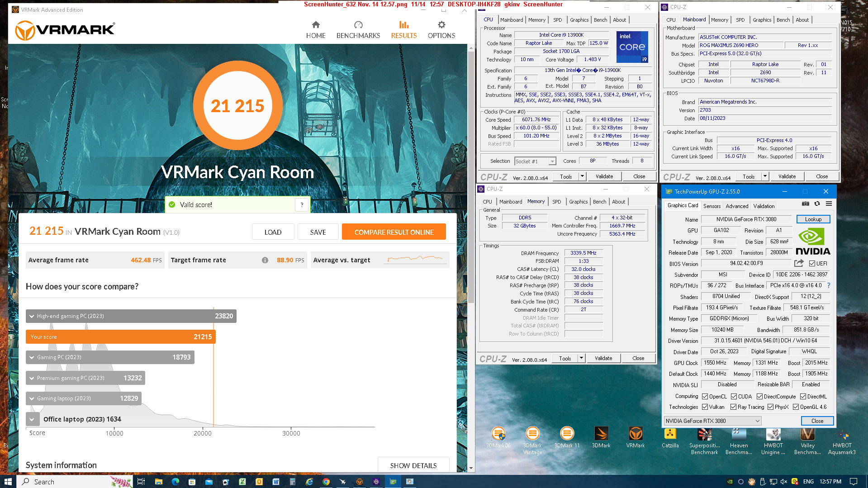
Task: Click the Bus Interface question mark in GPU-Z
Action: (x=829, y=285)
